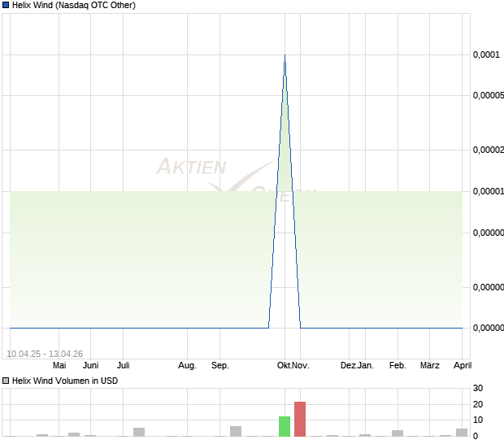
Task: Click the 'Helix Wind (Nasdaq OTC Other)' title
Action: [x=74, y=5]
